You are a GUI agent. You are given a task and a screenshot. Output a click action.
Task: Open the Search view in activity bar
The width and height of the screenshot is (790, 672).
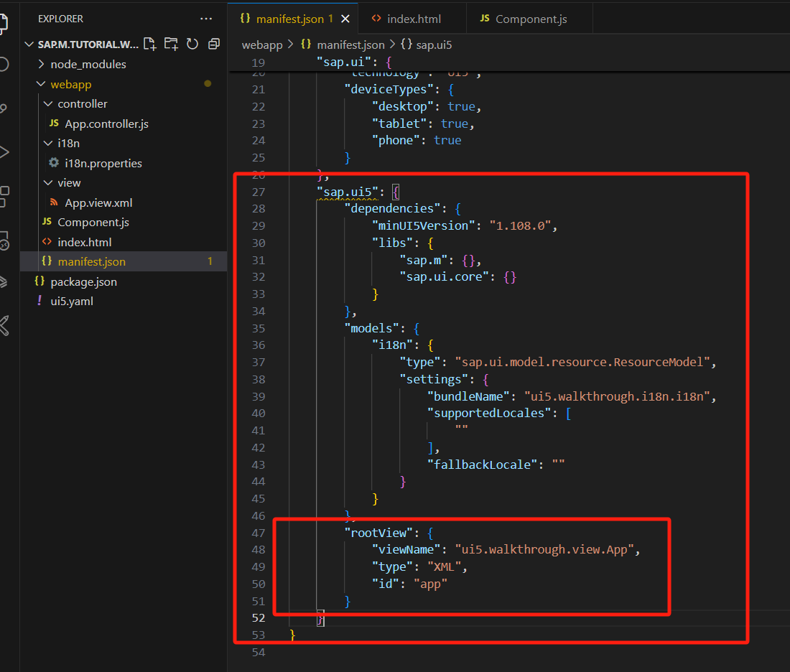pos(4,65)
